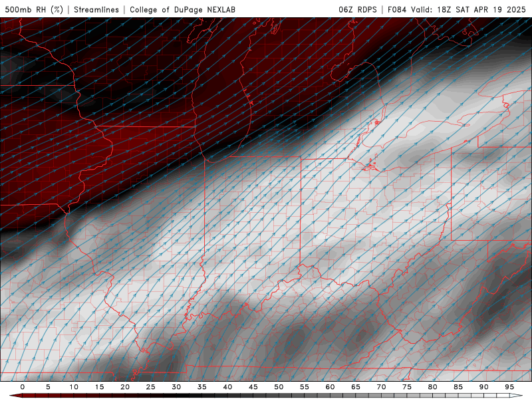Click the colorbar label '55'
This screenshot has height=399, width=532.
(305, 387)
